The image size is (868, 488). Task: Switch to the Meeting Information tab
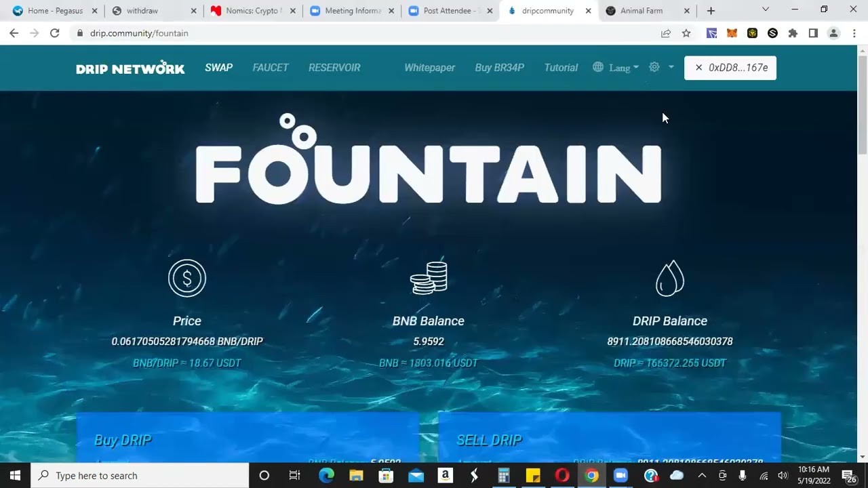pos(353,11)
